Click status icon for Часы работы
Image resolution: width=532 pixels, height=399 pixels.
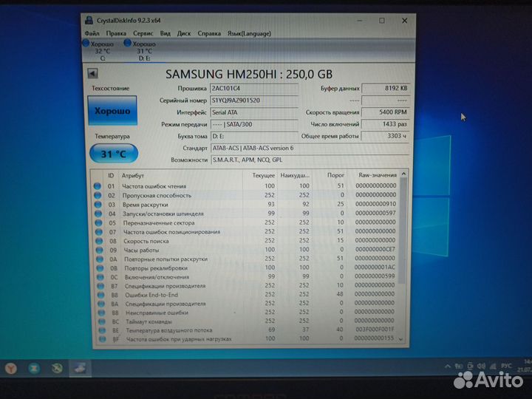[100, 250]
